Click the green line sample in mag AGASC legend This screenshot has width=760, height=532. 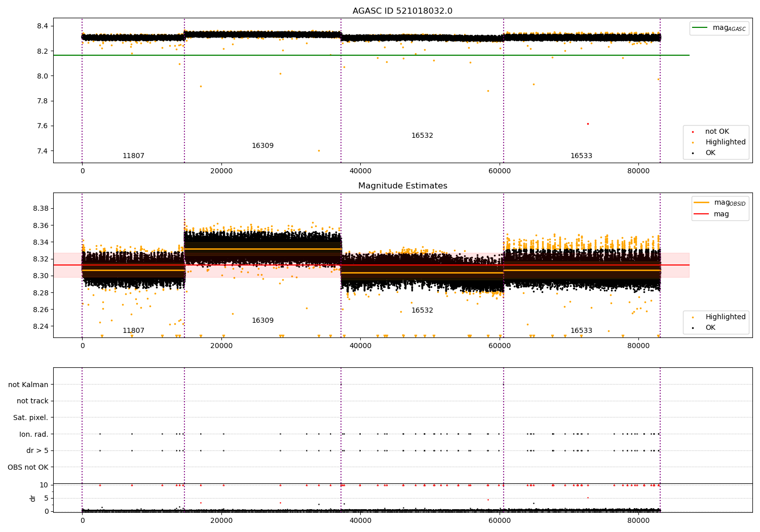point(700,28)
